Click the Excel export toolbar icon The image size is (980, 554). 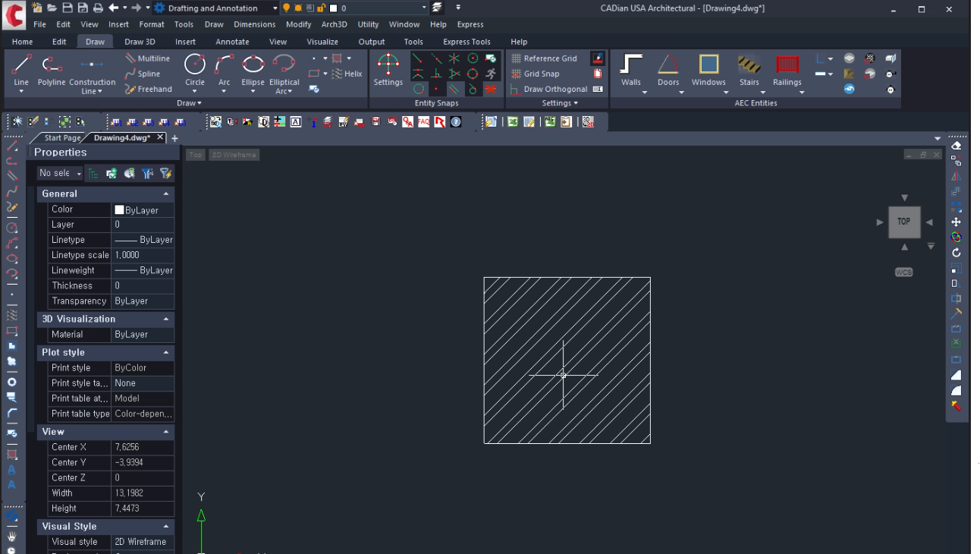(513, 121)
